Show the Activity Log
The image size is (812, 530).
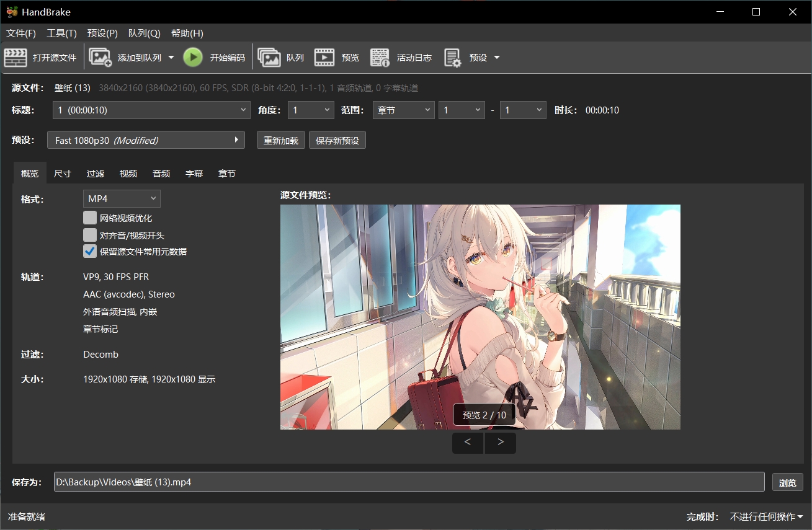click(x=397, y=57)
